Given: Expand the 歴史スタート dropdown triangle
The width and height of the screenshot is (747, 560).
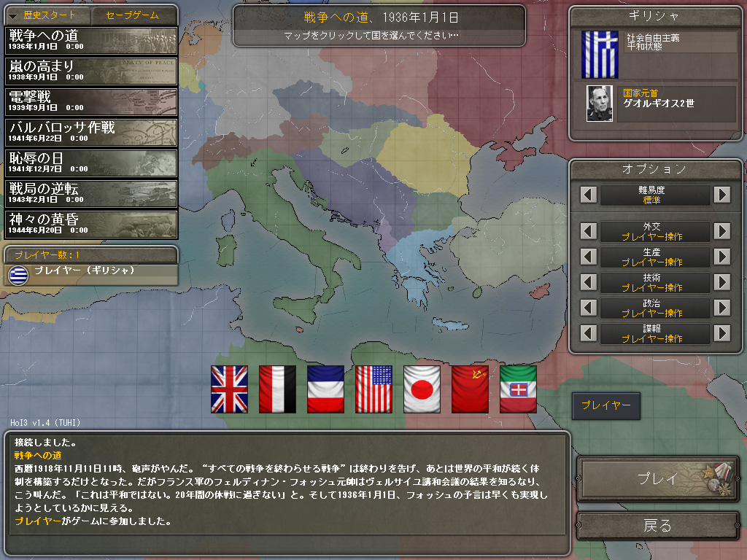Looking at the screenshot, I should (13, 16).
